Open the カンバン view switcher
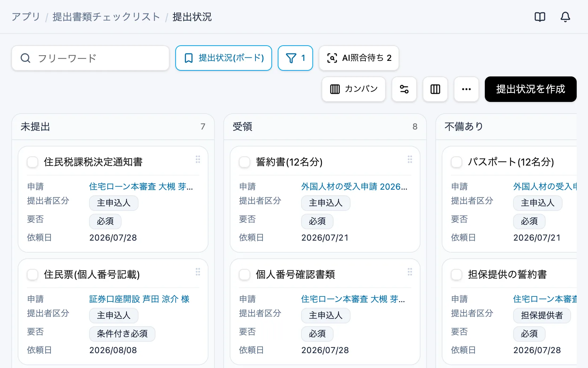The height and width of the screenshot is (368, 588). (354, 89)
